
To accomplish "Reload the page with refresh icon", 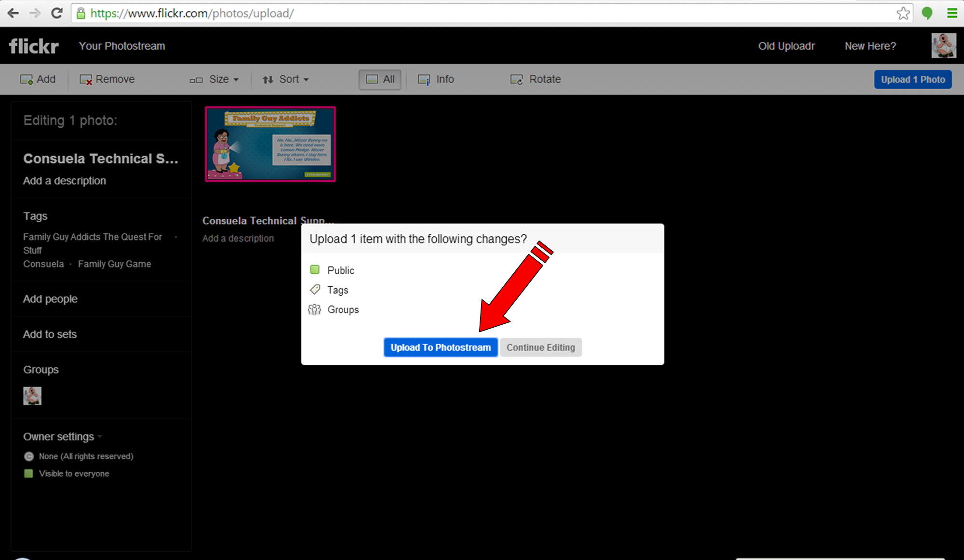I will point(57,13).
